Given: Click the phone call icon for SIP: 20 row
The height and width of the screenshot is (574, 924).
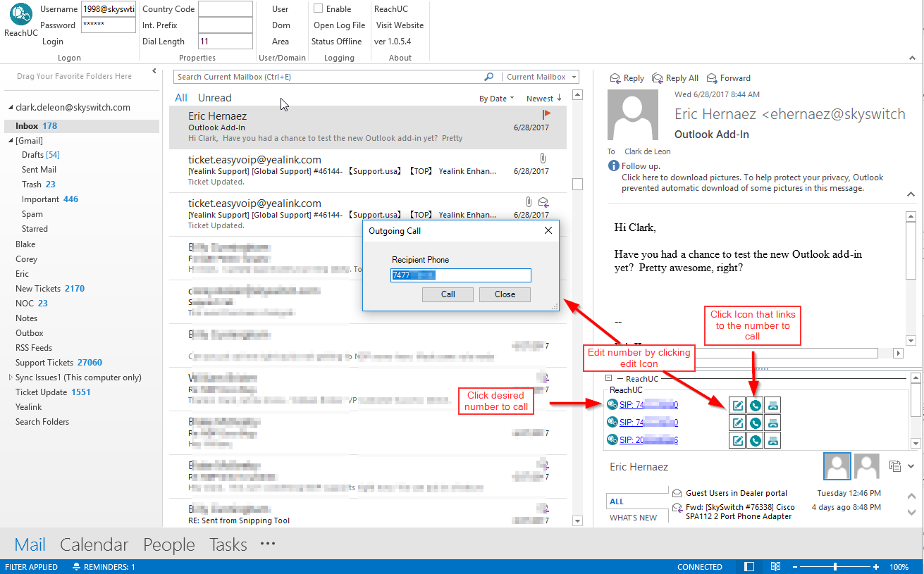Looking at the screenshot, I should [x=755, y=440].
